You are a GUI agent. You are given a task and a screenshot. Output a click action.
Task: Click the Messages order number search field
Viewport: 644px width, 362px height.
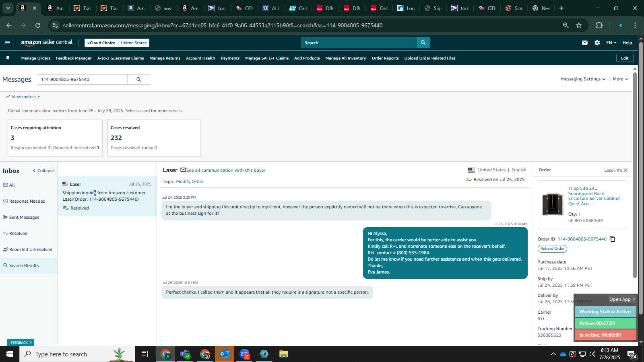(x=83, y=79)
